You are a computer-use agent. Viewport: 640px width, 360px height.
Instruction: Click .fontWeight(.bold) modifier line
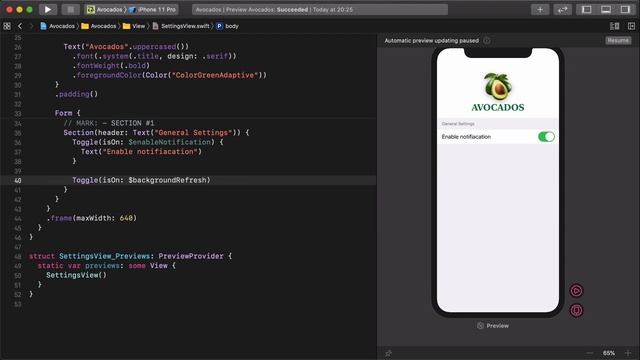tap(111, 65)
